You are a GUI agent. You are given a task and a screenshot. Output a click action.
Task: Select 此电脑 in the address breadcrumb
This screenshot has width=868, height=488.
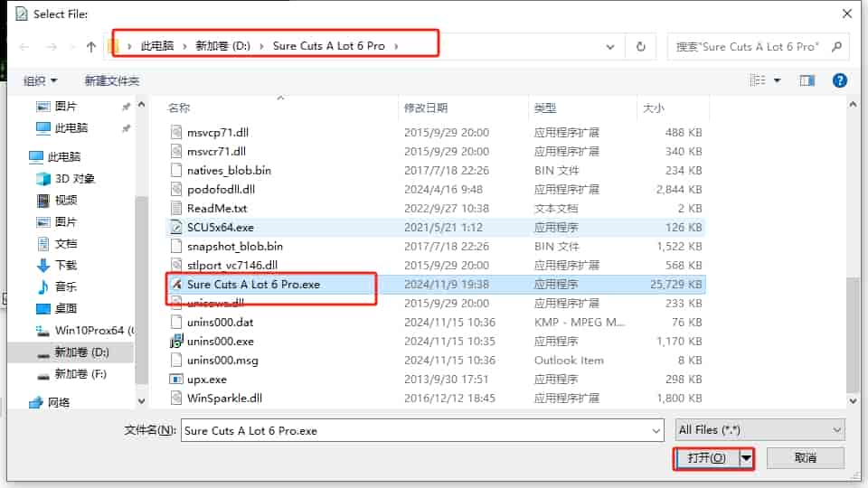[x=156, y=46]
